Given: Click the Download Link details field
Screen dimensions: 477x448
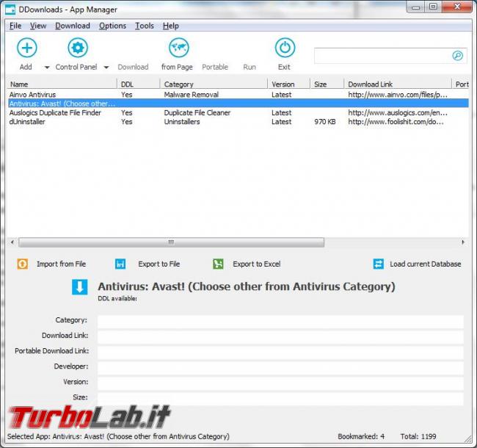Looking at the screenshot, I should (x=280, y=336).
